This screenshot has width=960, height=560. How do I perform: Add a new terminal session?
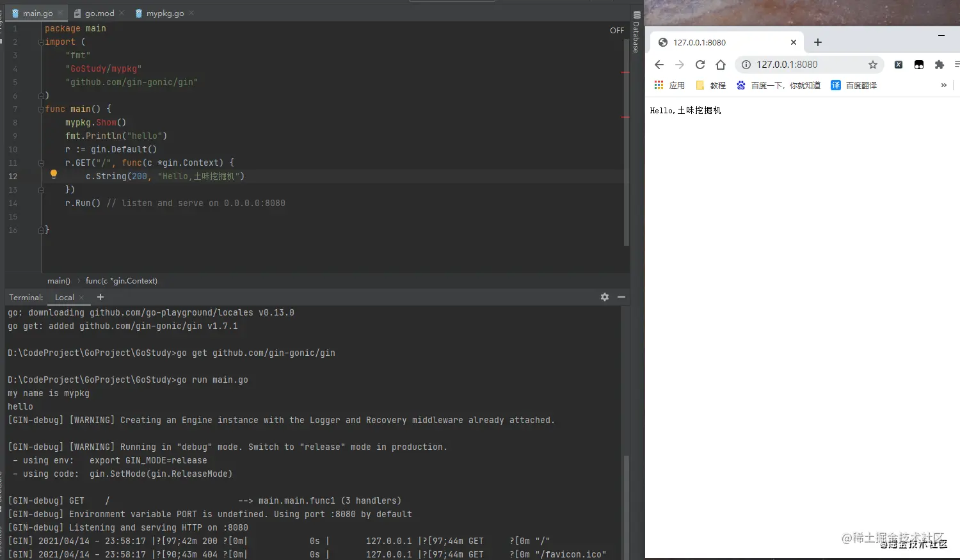100,297
